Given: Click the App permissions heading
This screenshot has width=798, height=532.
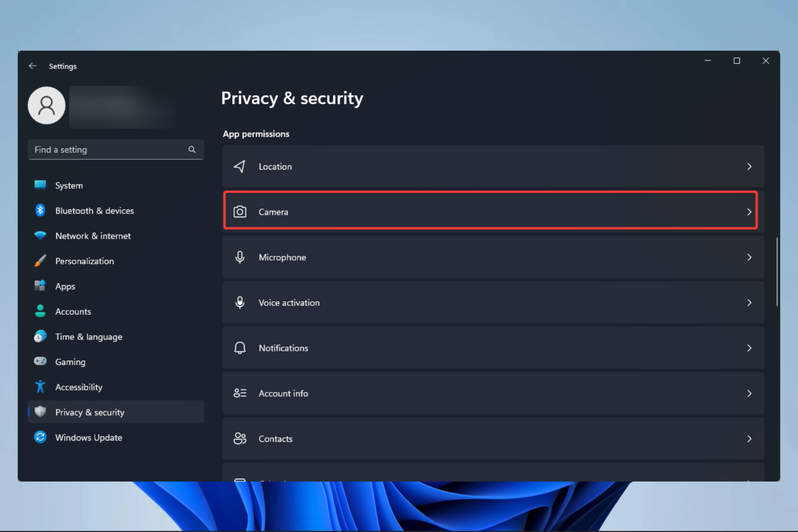Looking at the screenshot, I should pyautogui.click(x=256, y=134).
